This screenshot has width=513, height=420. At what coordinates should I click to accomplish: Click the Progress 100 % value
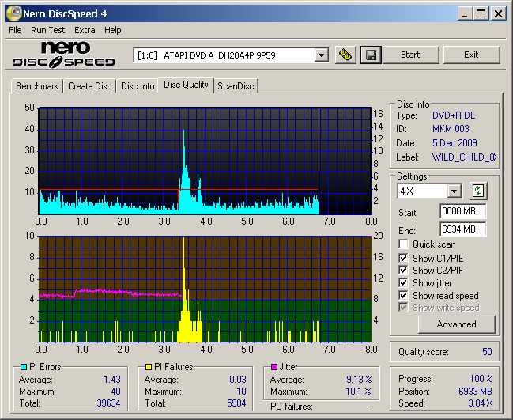pos(481,379)
